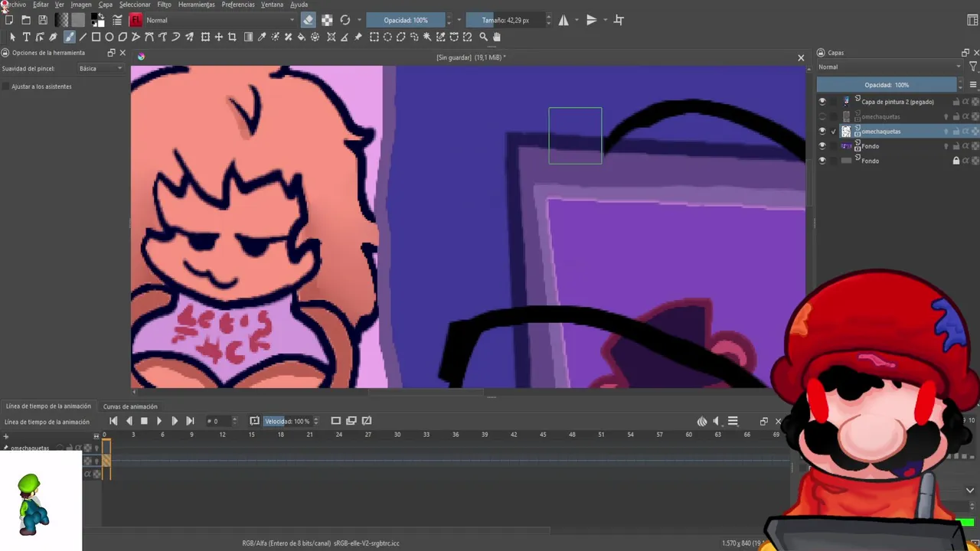Select the Pan hand tool
Screen dimensions: 980x551
coord(496,37)
